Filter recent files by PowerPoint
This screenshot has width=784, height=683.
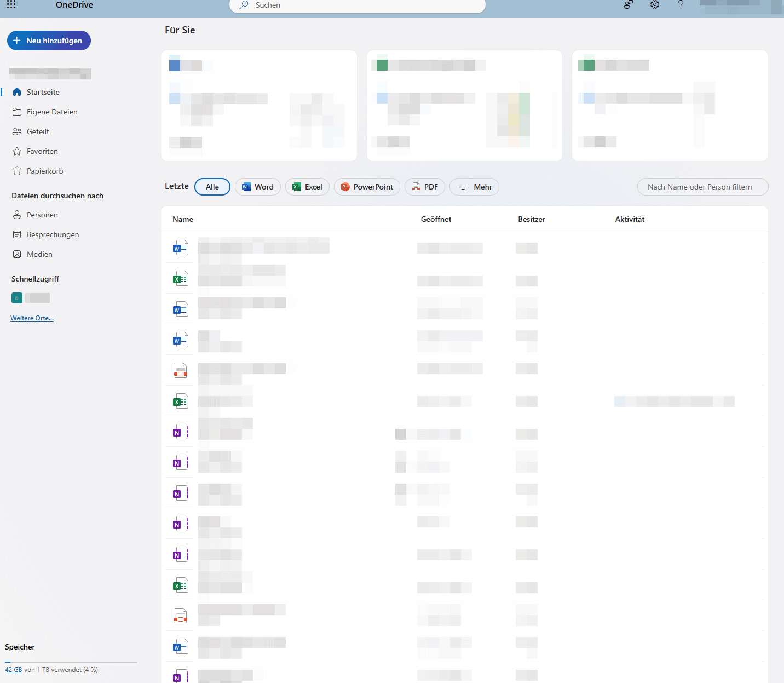point(367,187)
